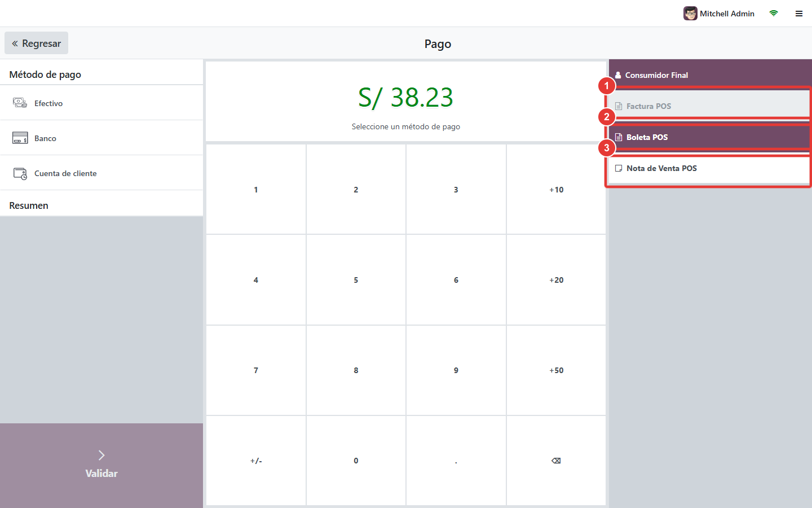Add +50 to the amount

(557, 370)
